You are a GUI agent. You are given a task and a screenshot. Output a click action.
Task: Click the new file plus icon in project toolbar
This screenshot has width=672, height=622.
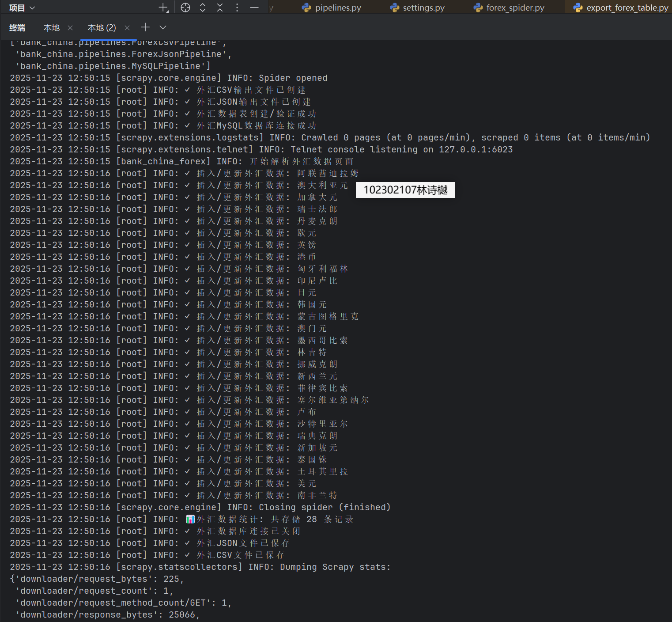pyautogui.click(x=163, y=8)
